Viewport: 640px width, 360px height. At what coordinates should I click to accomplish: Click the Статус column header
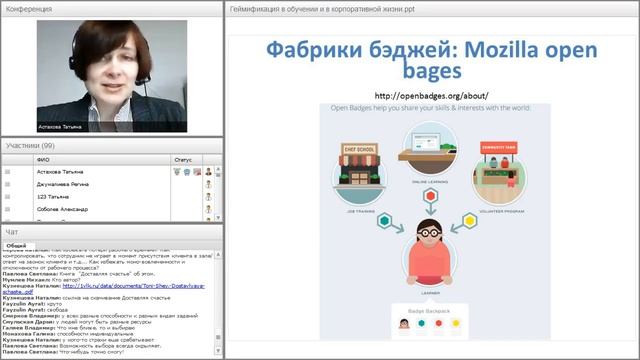(x=186, y=160)
